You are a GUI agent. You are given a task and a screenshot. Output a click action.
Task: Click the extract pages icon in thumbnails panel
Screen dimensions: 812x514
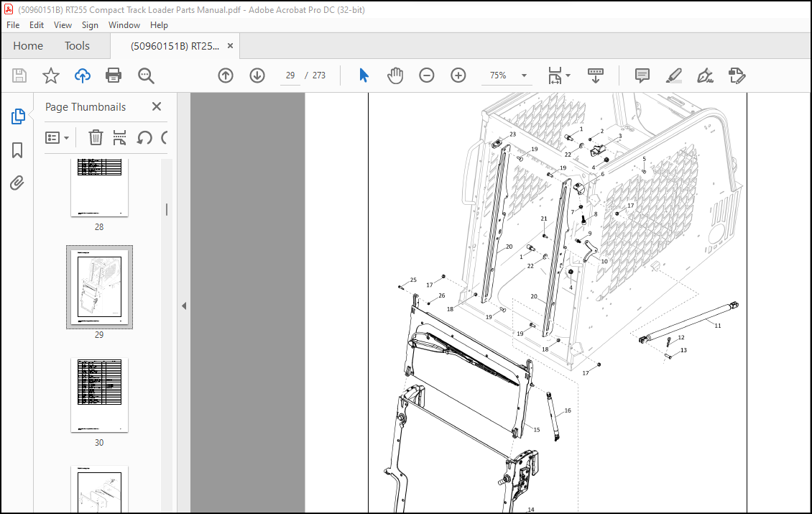pos(119,138)
